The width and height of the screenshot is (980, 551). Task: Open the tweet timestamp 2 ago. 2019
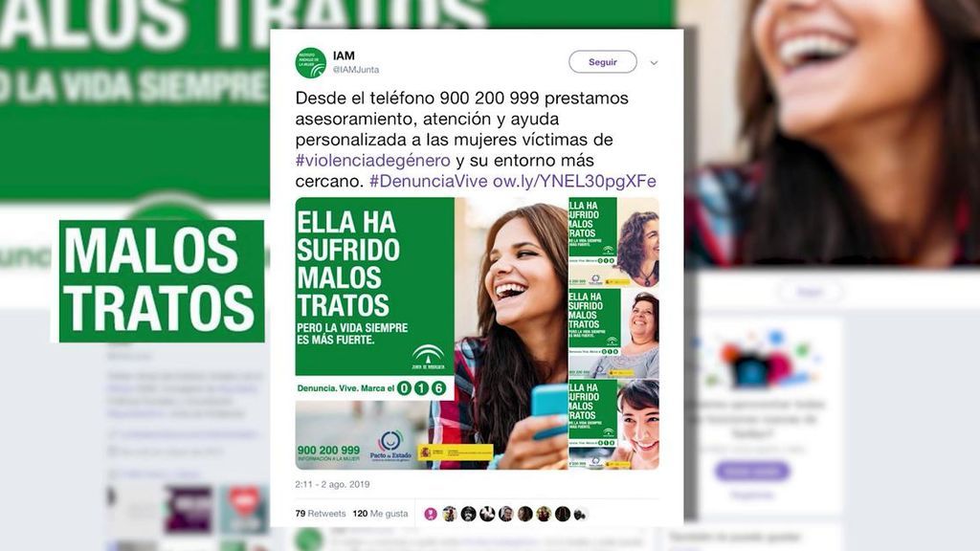tap(332, 484)
